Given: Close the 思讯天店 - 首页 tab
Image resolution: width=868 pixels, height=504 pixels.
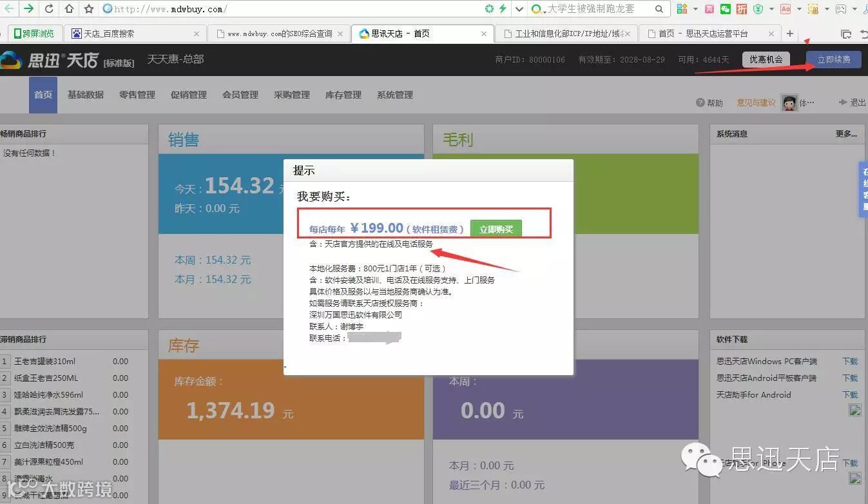Looking at the screenshot, I should tap(484, 34).
